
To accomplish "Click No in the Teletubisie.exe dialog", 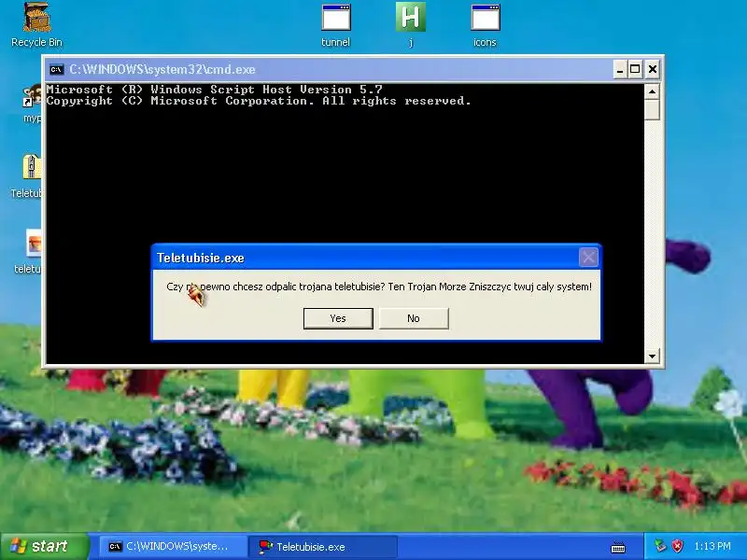I will [x=414, y=318].
